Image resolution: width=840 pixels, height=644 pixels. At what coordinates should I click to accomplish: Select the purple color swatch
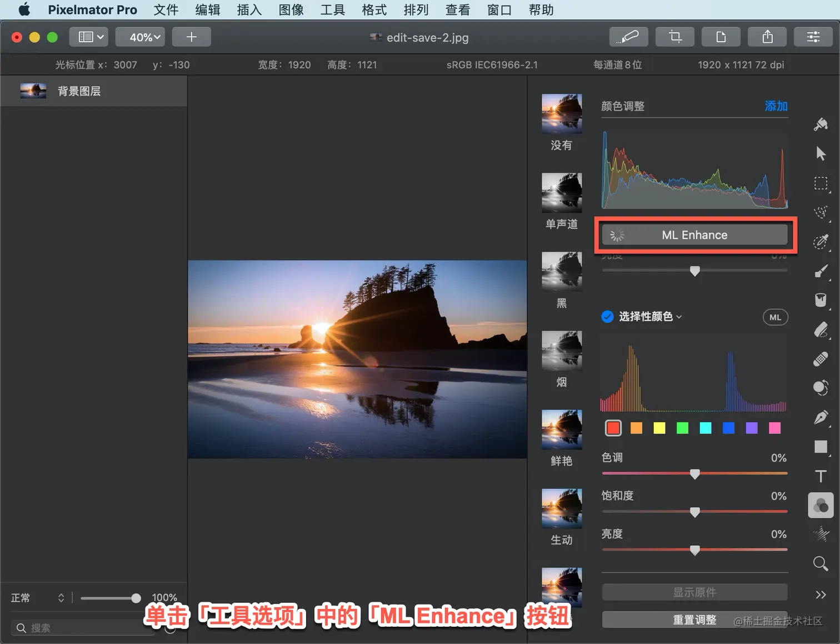(752, 428)
